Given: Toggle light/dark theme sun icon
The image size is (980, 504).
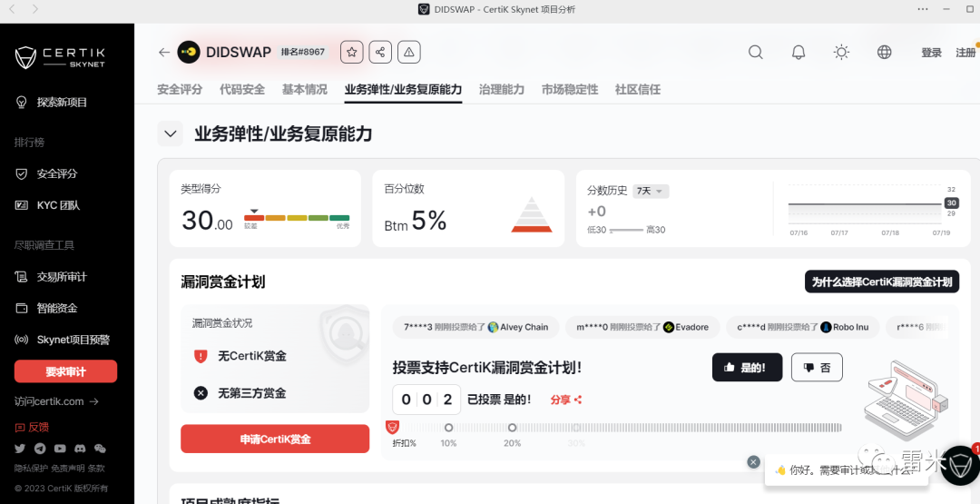Looking at the screenshot, I should pos(841,53).
